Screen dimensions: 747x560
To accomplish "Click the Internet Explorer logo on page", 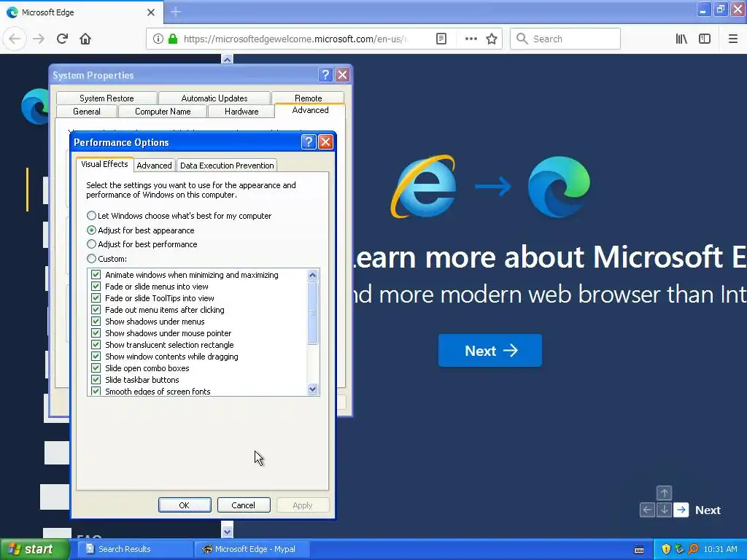I will 424,186.
